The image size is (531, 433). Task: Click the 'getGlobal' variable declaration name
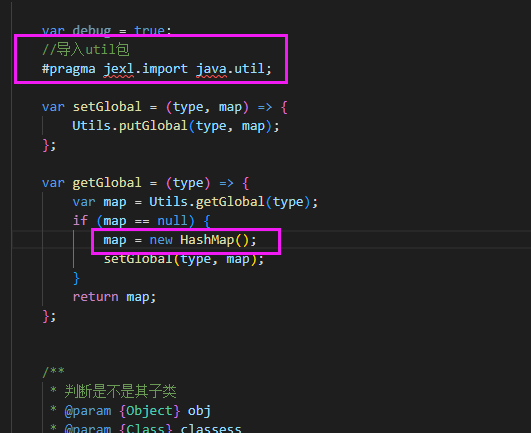(x=107, y=183)
